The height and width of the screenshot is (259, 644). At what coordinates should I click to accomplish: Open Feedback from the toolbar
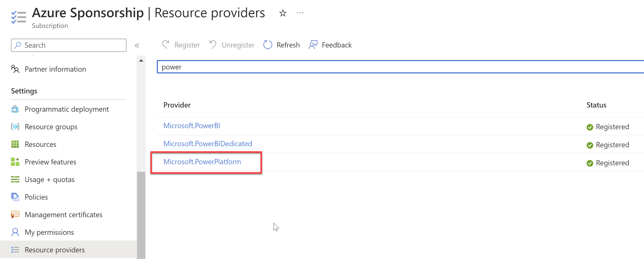pos(330,45)
